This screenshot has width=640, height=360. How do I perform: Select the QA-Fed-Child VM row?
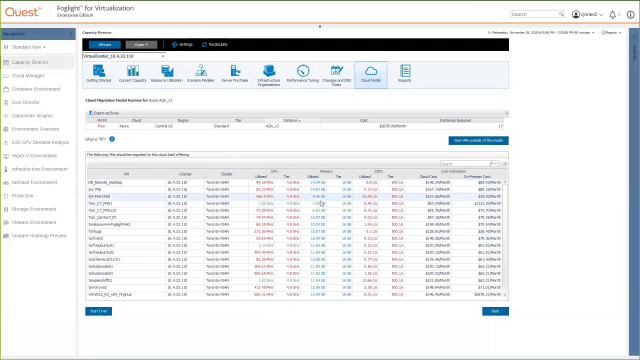tap(294, 196)
